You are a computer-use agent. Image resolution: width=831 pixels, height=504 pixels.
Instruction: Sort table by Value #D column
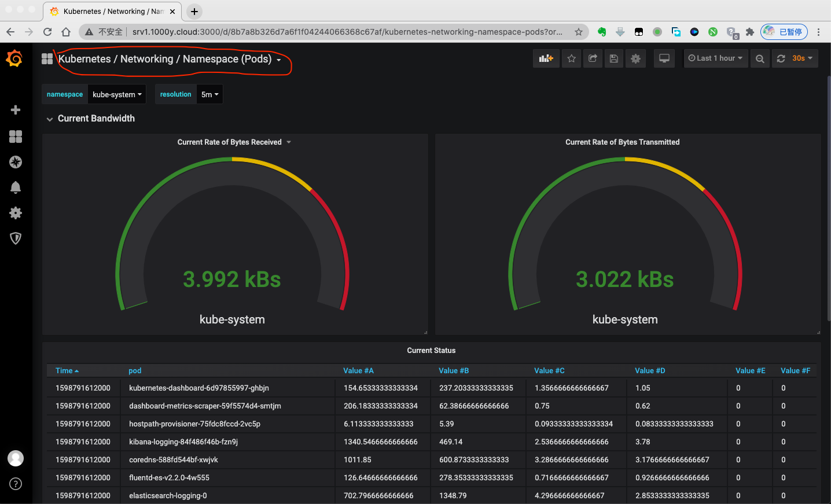(x=650, y=371)
